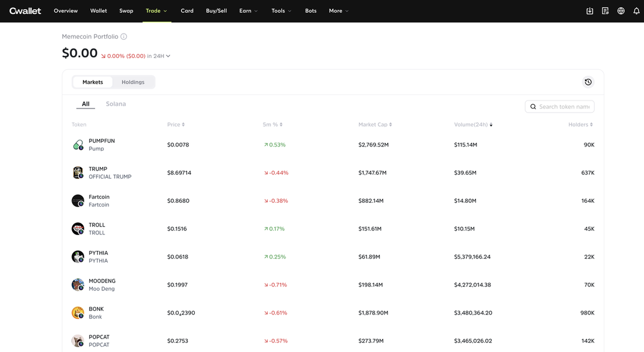Open the Earn dropdown
Screen dimensions: 644x352
tap(248, 11)
